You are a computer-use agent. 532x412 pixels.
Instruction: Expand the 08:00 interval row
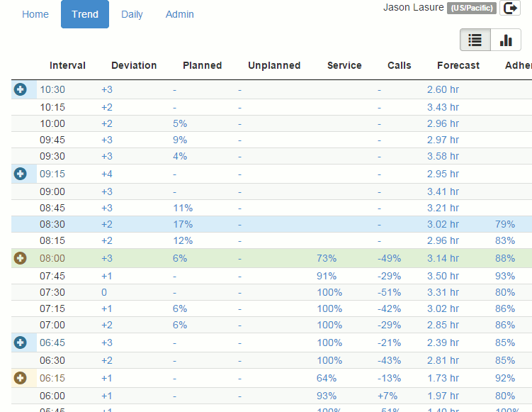(x=20, y=258)
